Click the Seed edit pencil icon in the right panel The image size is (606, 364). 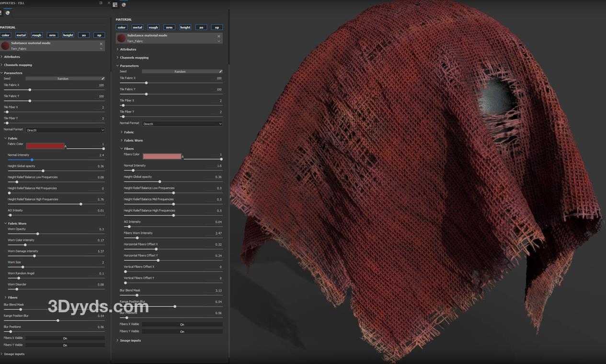coord(220,71)
